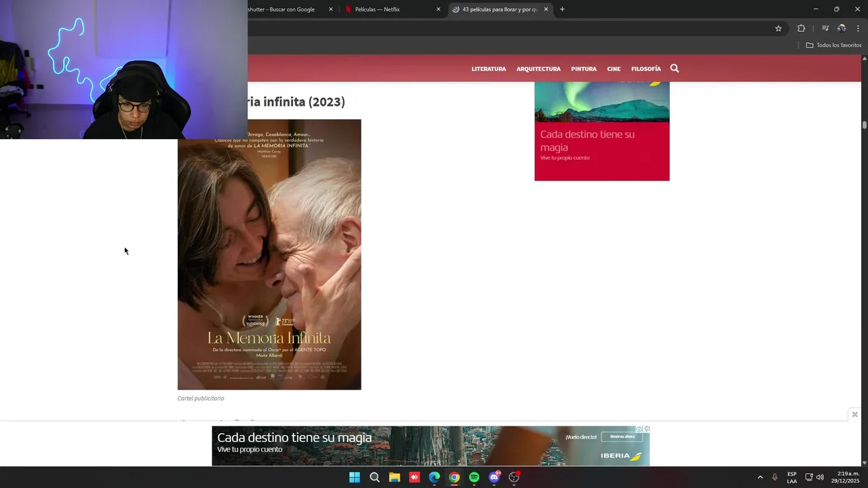Open the OBS Studio taskbar icon
The image size is (868, 488).
tap(514, 477)
